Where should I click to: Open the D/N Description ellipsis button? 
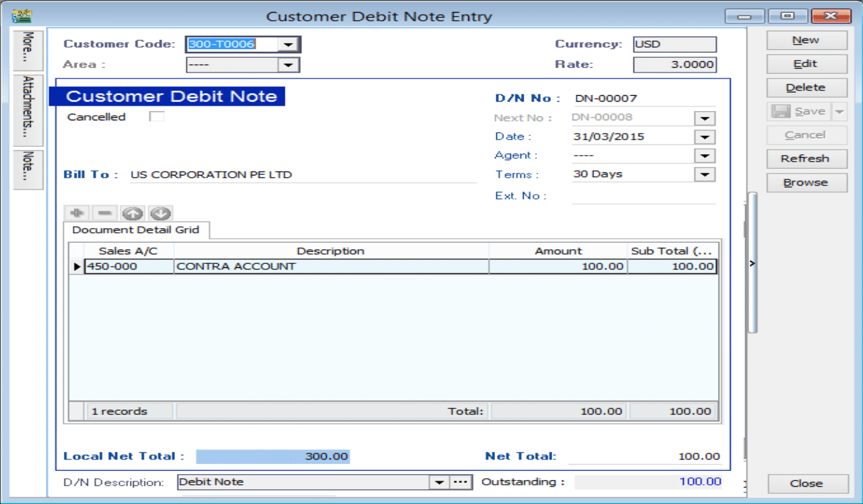click(460, 482)
